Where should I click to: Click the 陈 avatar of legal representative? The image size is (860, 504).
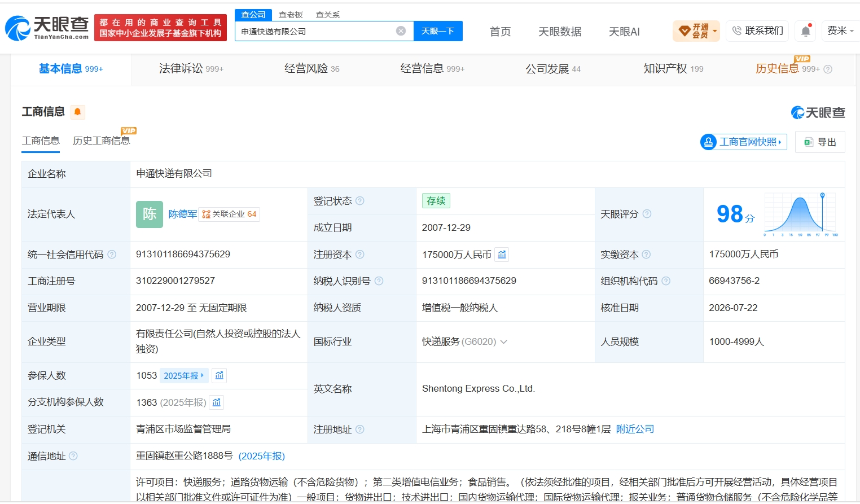point(150,214)
